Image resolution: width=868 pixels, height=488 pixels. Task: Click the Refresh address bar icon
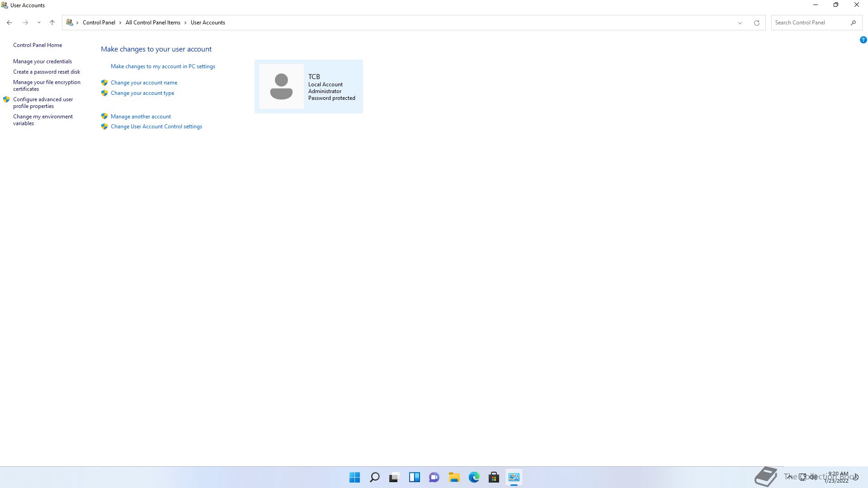click(x=756, y=23)
